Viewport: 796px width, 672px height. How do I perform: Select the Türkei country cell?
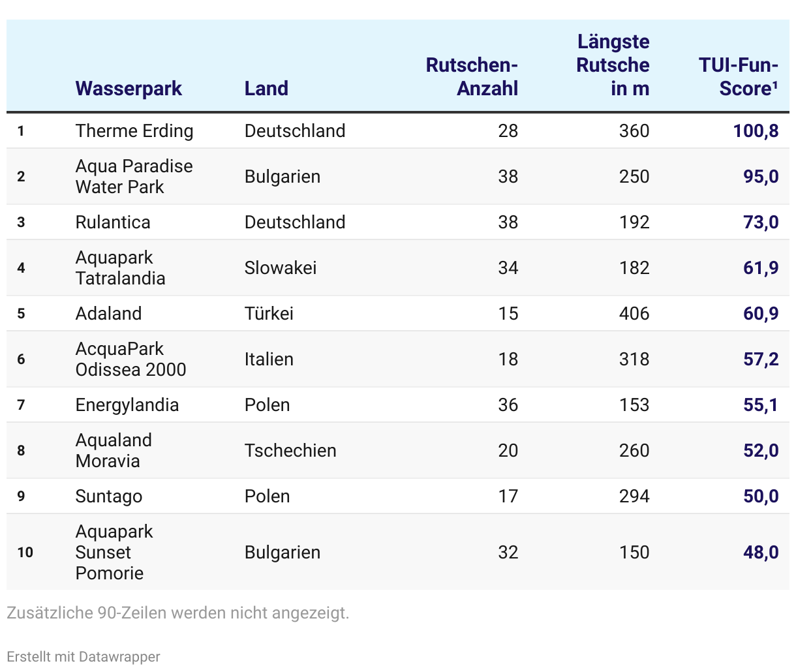[269, 313]
